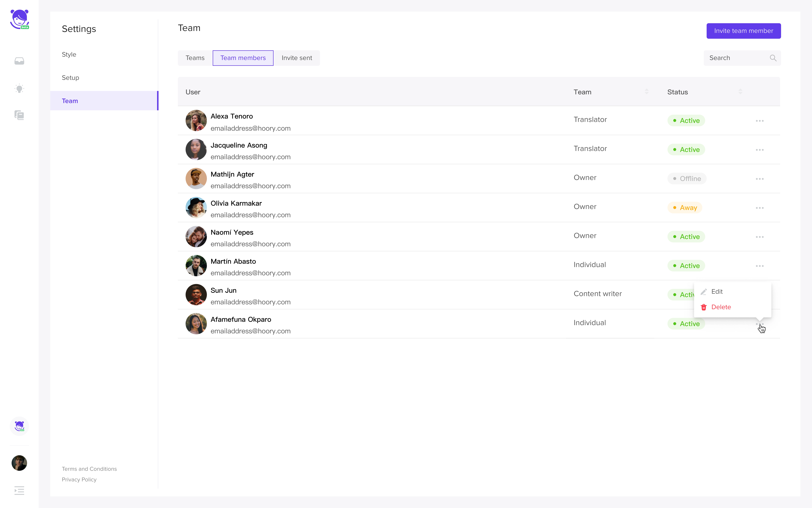Click Olivia Karmakar's avatar photo

(196, 208)
